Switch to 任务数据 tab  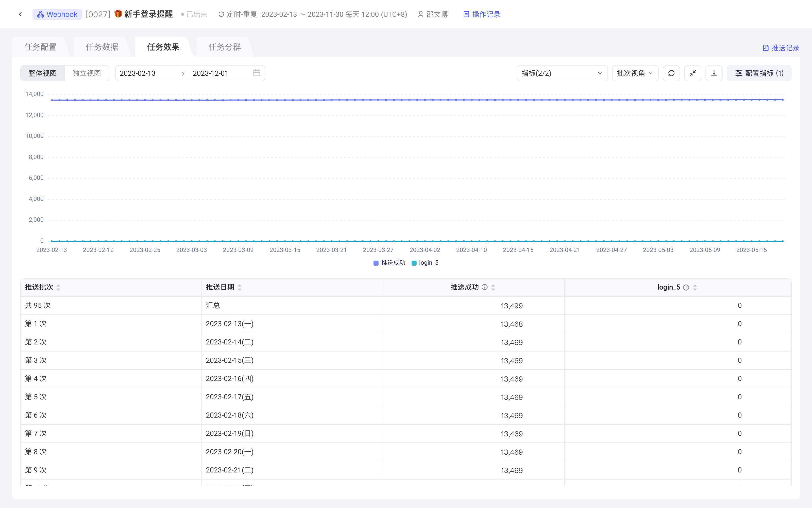(x=102, y=47)
